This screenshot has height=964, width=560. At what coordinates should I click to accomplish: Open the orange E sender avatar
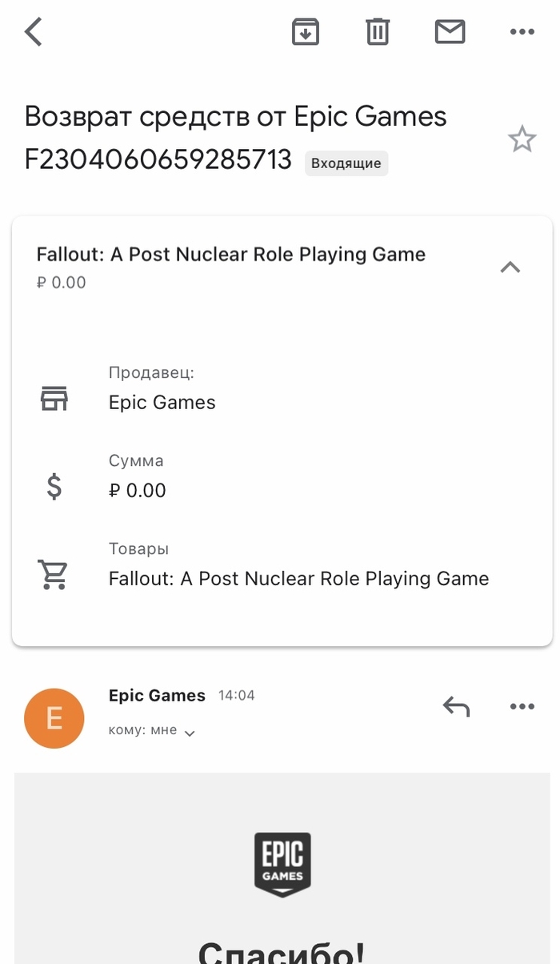click(54, 718)
